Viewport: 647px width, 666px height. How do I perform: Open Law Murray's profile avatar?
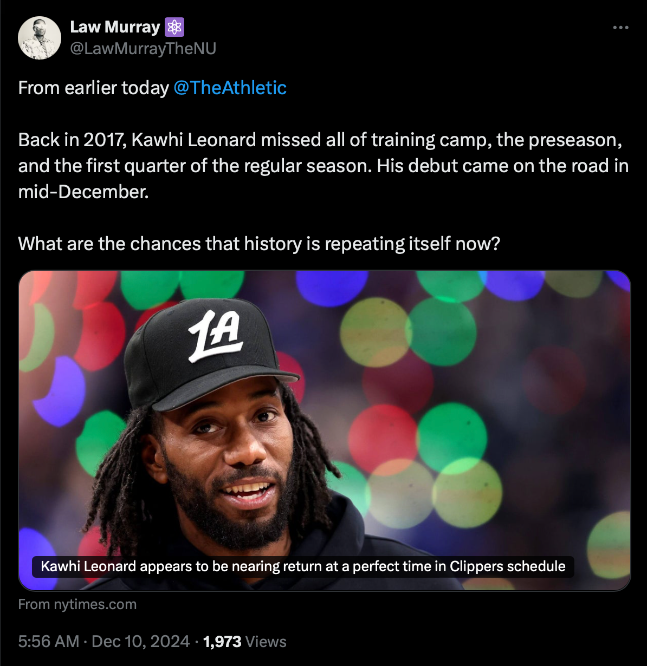[38, 37]
